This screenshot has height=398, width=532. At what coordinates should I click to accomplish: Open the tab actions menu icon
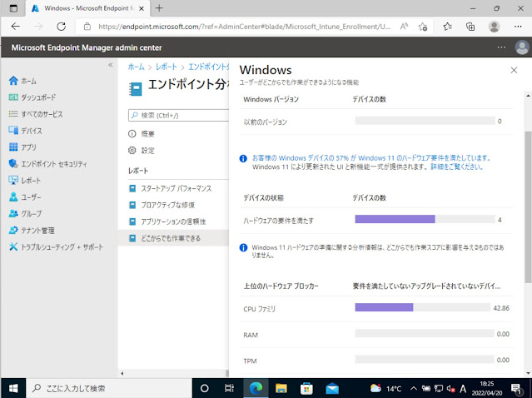(13, 8)
